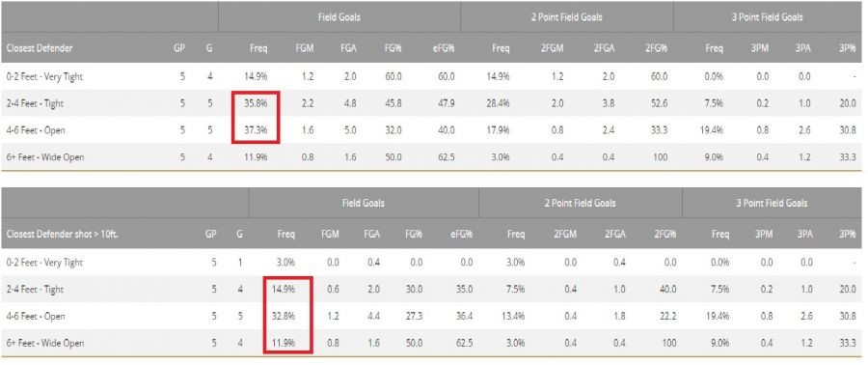Click GP header in bottom table
Image resolution: width=868 pixels, height=365 pixels.
point(211,235)
